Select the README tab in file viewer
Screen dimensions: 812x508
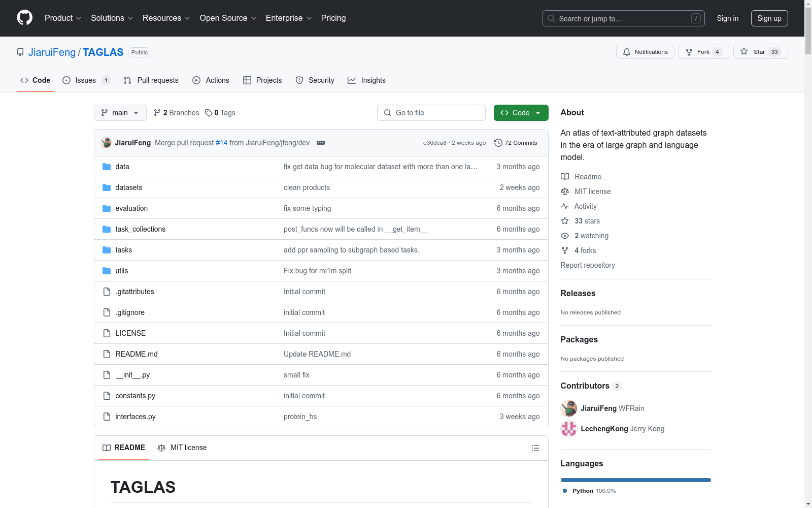point(124,448)
